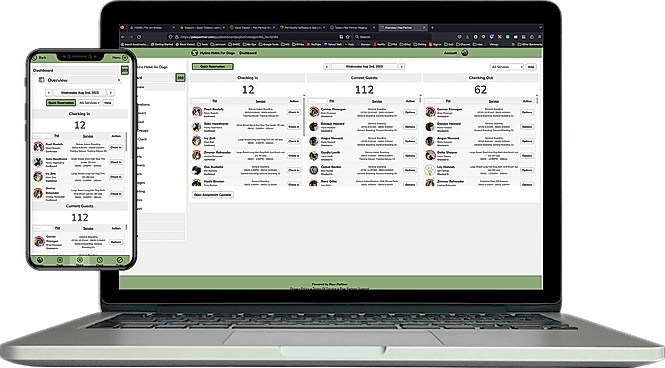The image size is (665, 368).
Task: Tap the checkmark icon in phone bottom bar
Action: point(120,260)
